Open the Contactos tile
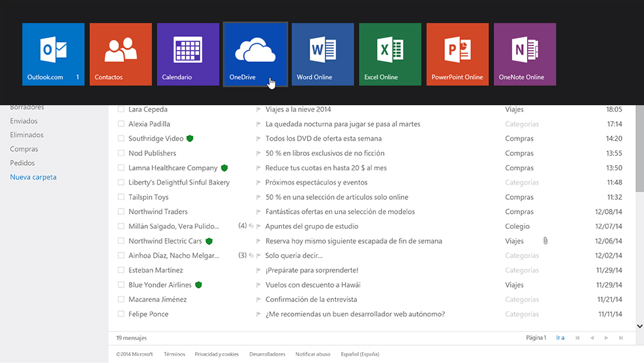Viewport: 644px width, 363px height. [x=121, y=55]
